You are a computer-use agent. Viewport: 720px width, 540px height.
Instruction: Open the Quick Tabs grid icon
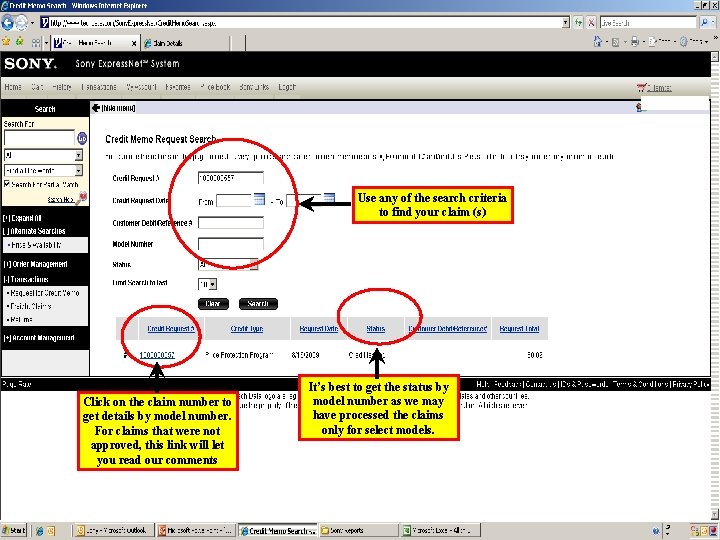[x=36, y=43]
